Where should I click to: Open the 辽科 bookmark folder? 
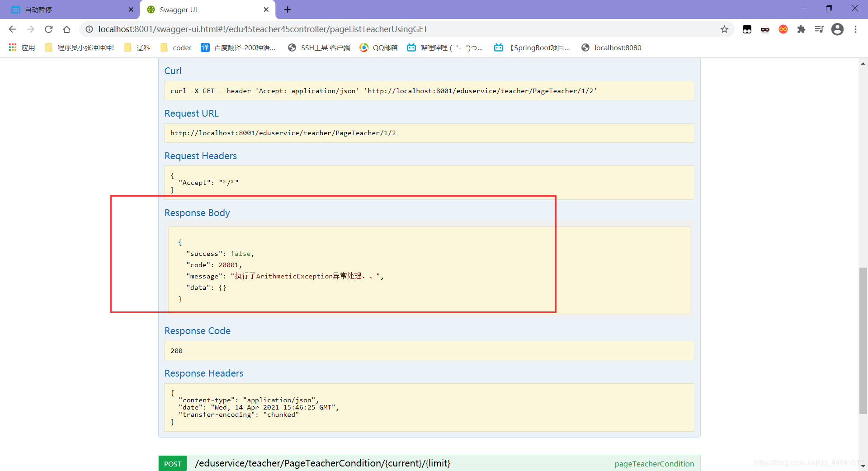click(137, 47)
